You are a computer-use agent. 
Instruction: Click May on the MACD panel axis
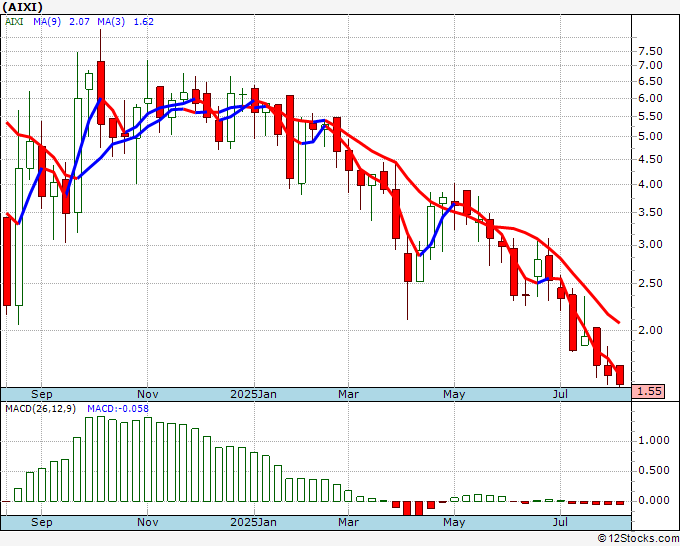(454, 522)
